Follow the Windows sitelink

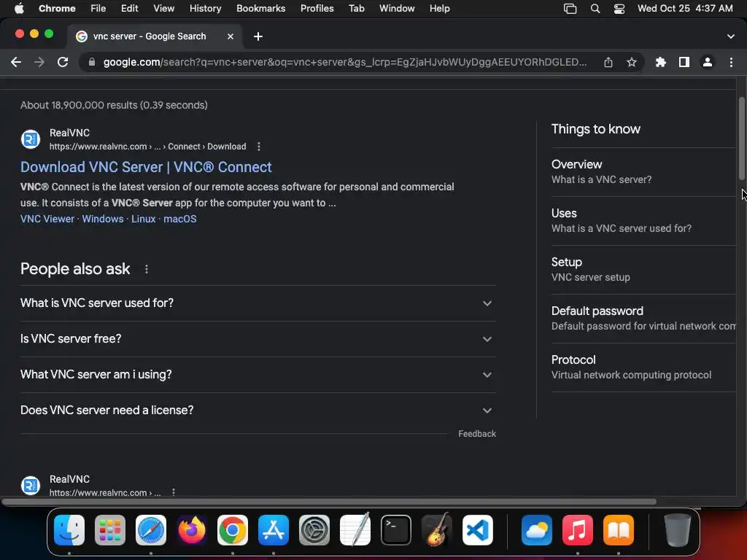tap(102, 219)
